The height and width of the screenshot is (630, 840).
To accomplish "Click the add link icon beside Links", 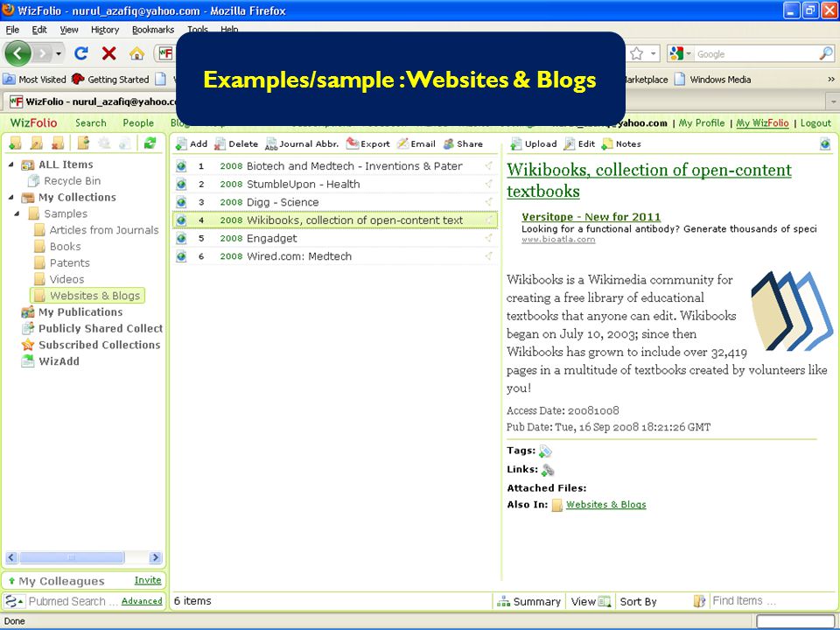I will pos(548,470).
